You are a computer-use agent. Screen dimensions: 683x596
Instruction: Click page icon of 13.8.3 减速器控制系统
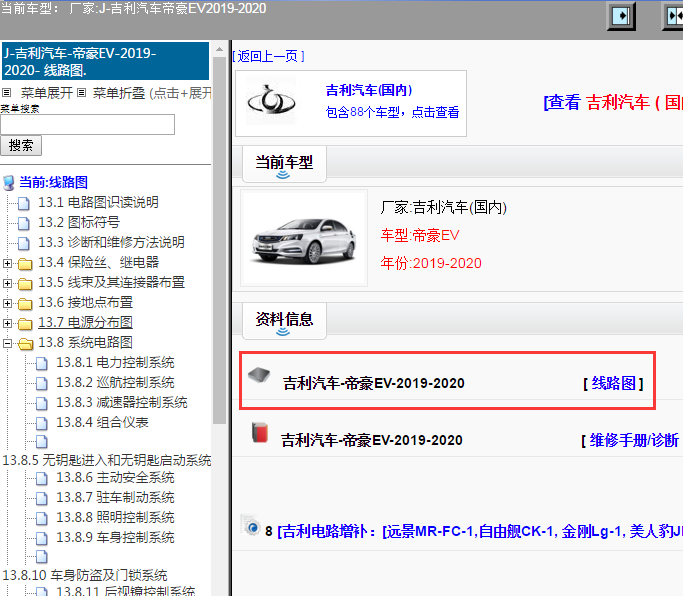point(42,403)
